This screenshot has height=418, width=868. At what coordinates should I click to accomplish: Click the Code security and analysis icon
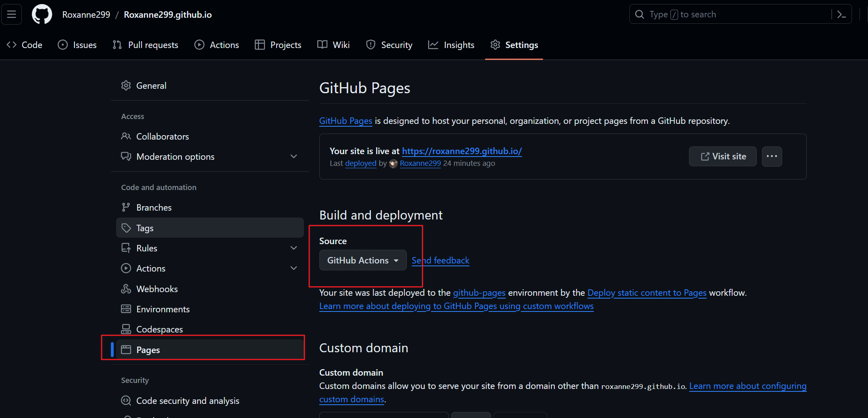pos(126,401)
